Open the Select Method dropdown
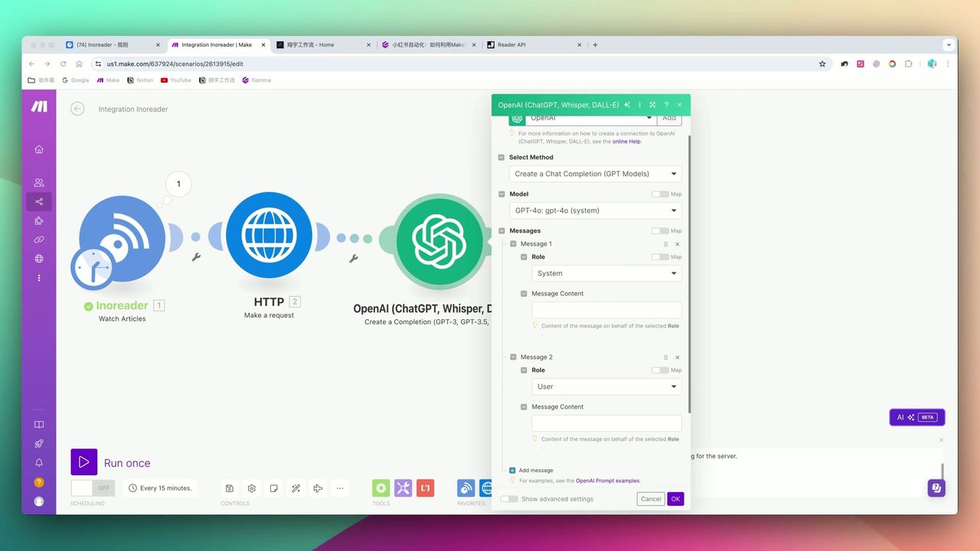Screen dimensions: 980x551 pos(594,174)
